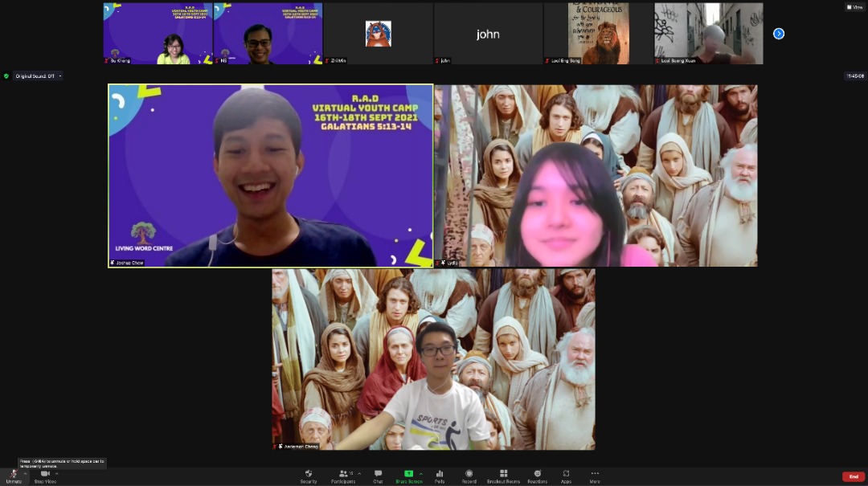Toggle Stop Video camera button

pyautogui.click(x=45, y=475)
